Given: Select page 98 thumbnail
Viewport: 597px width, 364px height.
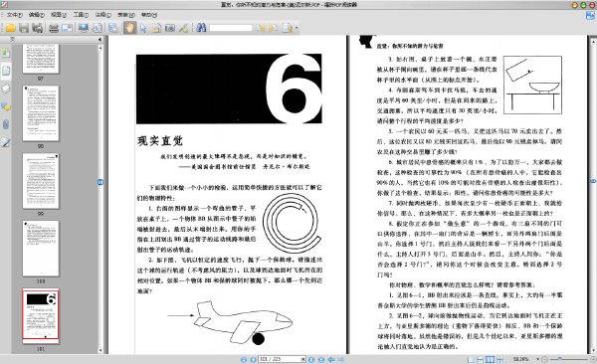Looking at the screenshot, I should tap(41, 113).
